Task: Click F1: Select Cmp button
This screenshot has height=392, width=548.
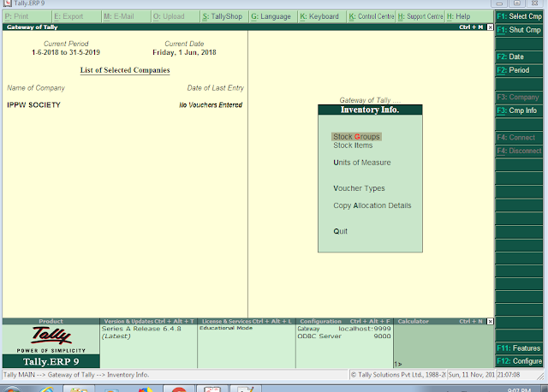Action: (519, 16)
